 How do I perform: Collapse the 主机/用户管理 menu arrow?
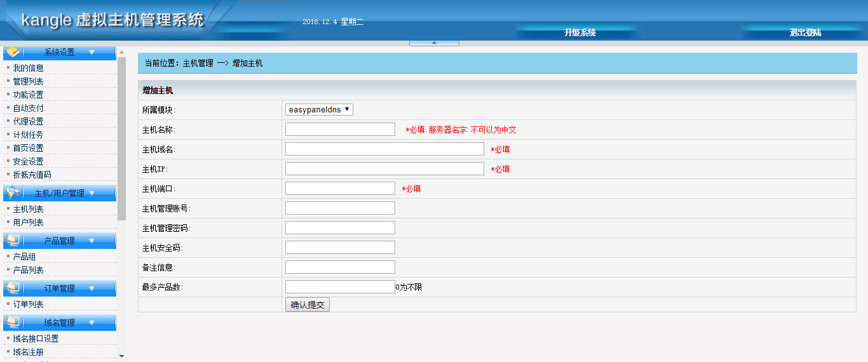(x=92, y=193)
